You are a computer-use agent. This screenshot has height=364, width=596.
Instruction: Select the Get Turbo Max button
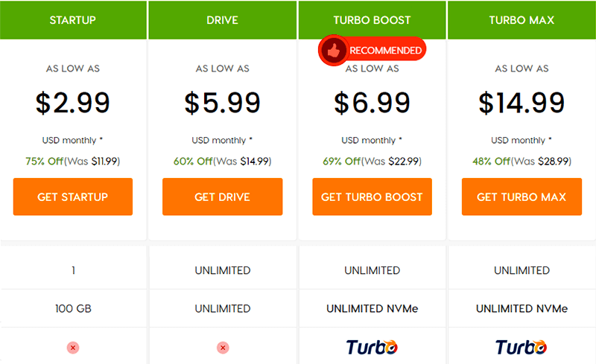tap(521, 197)
